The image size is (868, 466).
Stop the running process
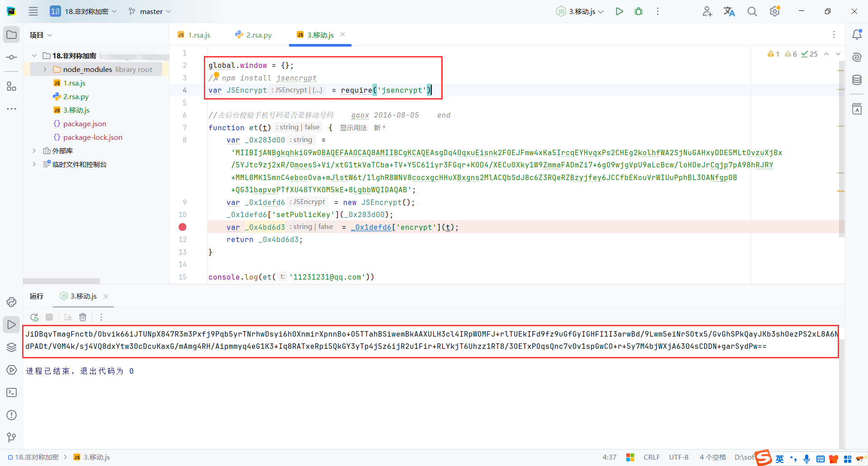[49, 317]
